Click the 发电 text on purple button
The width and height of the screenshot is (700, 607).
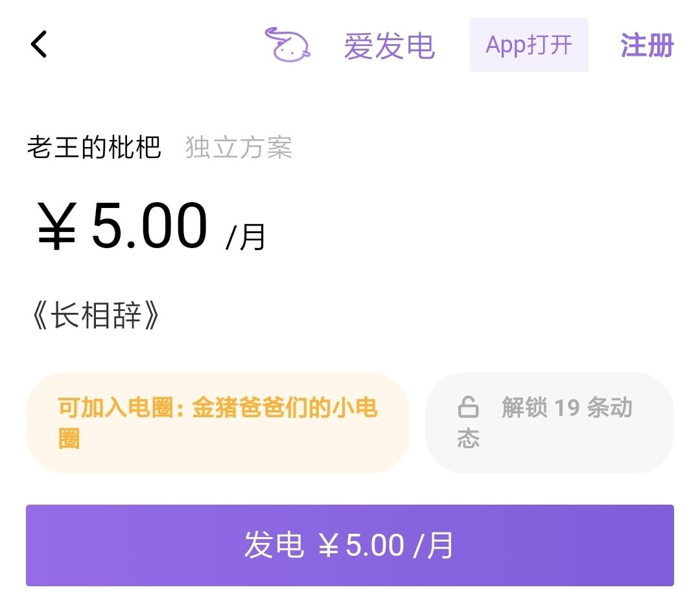coord(274,545)
